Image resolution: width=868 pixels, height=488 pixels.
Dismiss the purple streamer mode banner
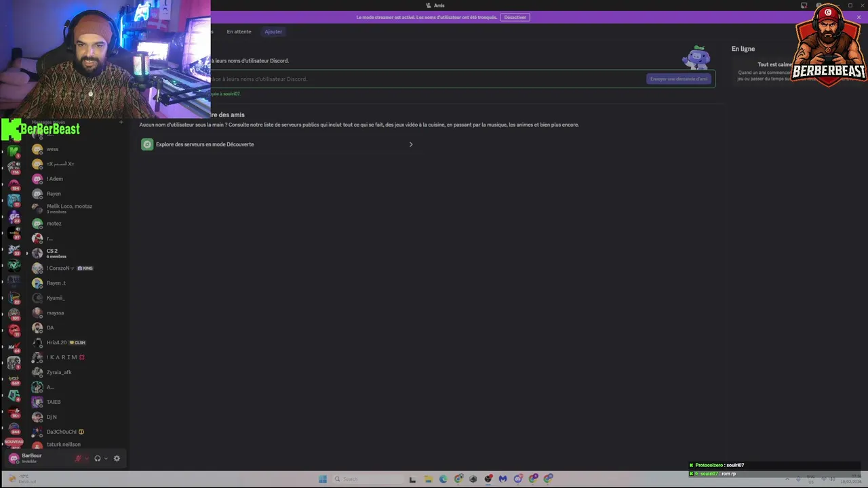coord(859,17)
